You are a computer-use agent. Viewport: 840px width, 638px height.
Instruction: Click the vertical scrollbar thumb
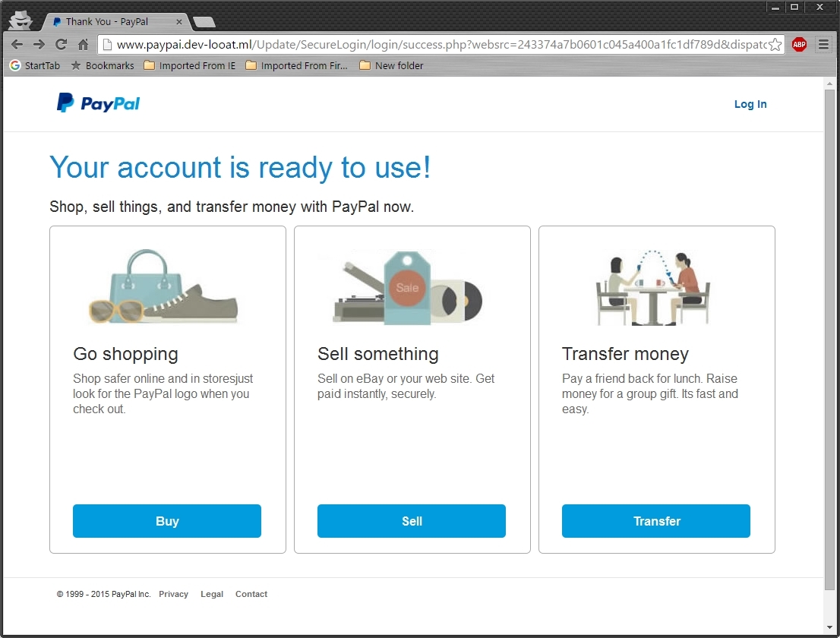(829, 340)
